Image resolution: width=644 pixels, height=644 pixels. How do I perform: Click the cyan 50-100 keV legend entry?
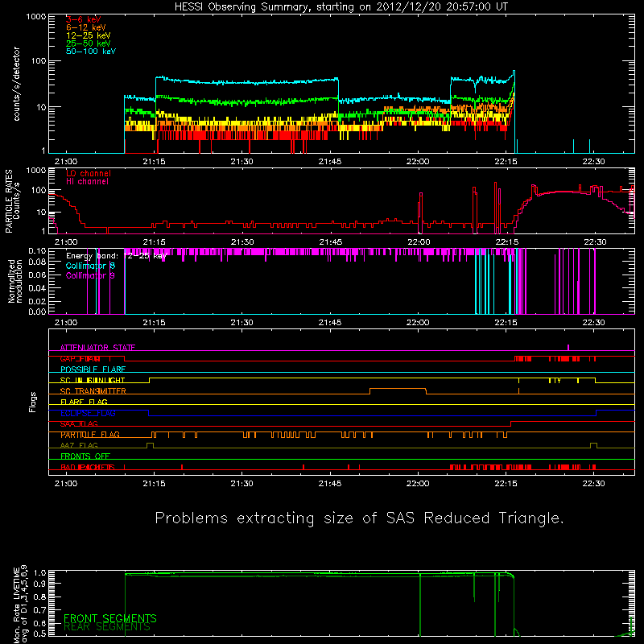91,52
